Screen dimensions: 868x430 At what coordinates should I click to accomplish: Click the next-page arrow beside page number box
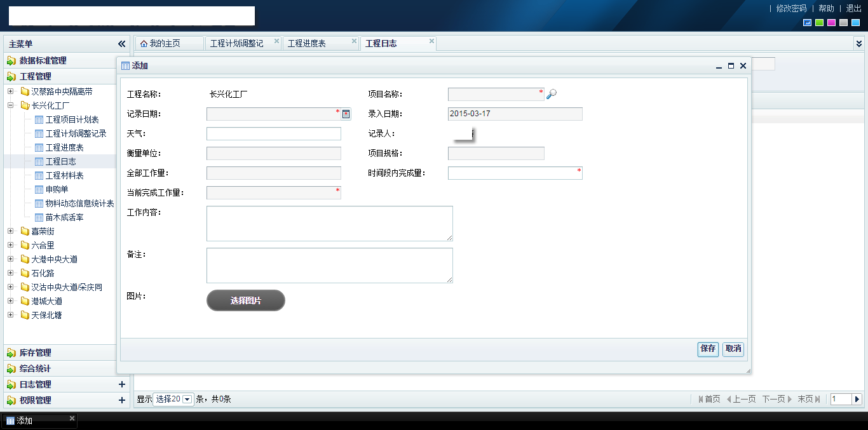857,399
